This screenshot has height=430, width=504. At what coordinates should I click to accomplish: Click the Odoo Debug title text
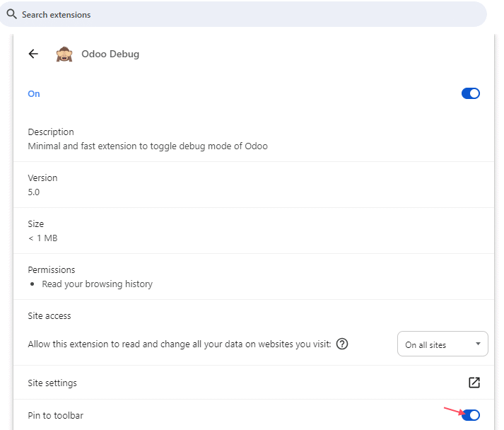[110, 54]
